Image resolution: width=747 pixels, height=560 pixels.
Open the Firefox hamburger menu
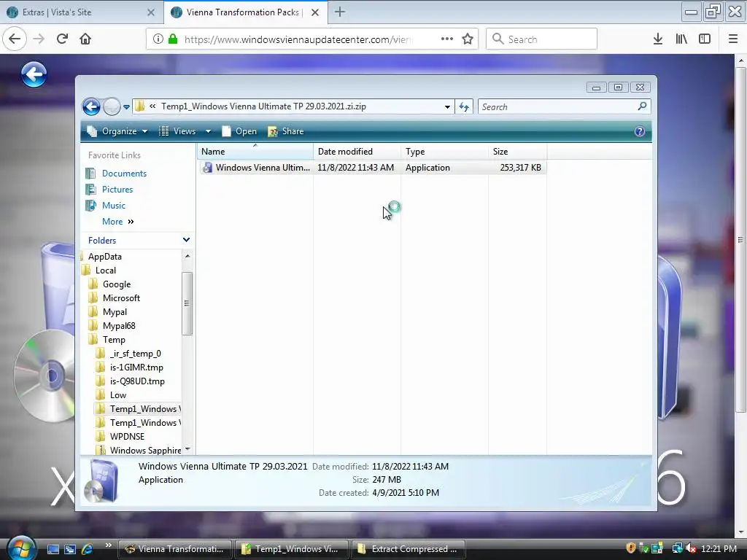click(x=733, y=39)
